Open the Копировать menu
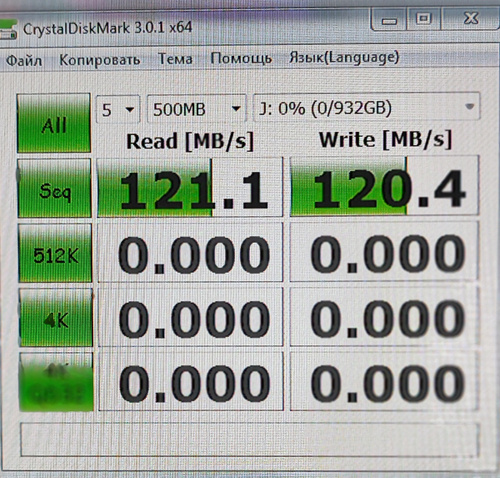The image size is (500, 478). click(x=99, y=60)
